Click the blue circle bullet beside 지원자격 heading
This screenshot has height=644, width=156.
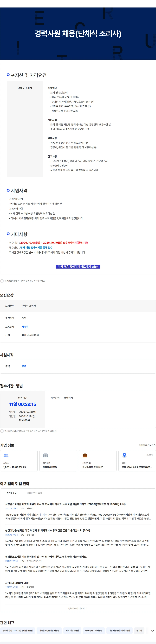pyautogui.click(x=8, y=190)
